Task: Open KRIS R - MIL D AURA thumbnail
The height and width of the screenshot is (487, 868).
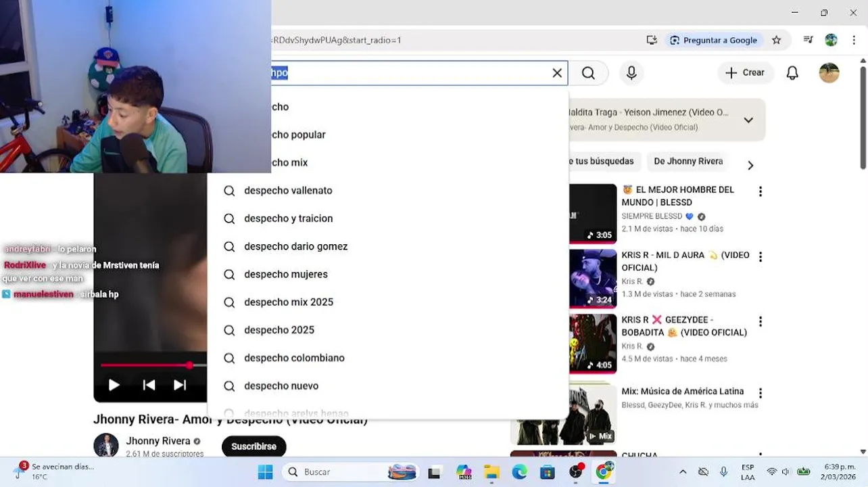Action: coord(593,279)
